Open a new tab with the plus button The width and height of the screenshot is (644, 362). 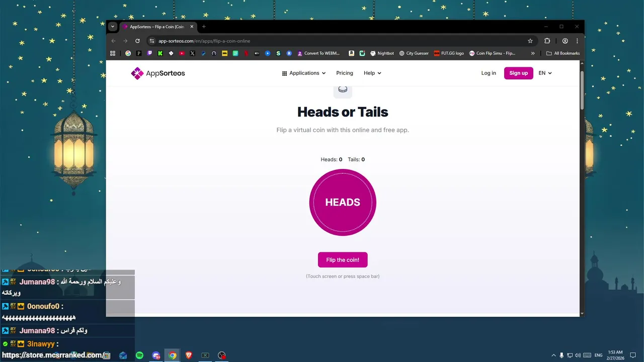[204, 27]
